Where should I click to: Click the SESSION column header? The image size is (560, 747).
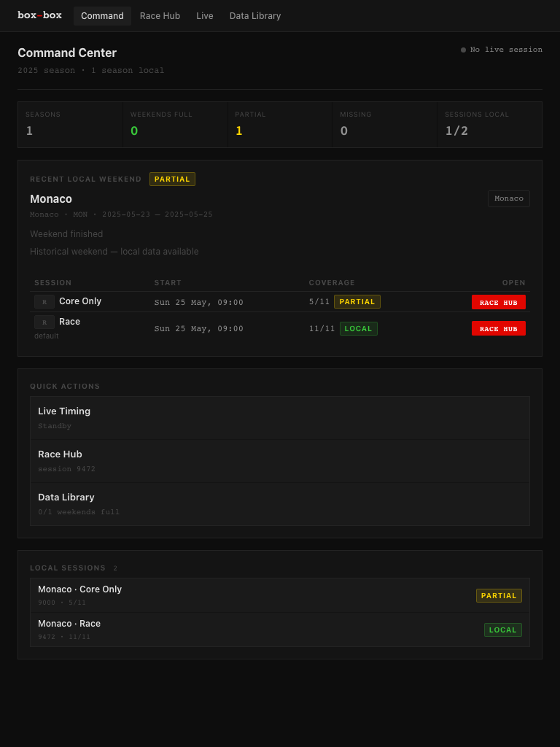coord(52,282)
